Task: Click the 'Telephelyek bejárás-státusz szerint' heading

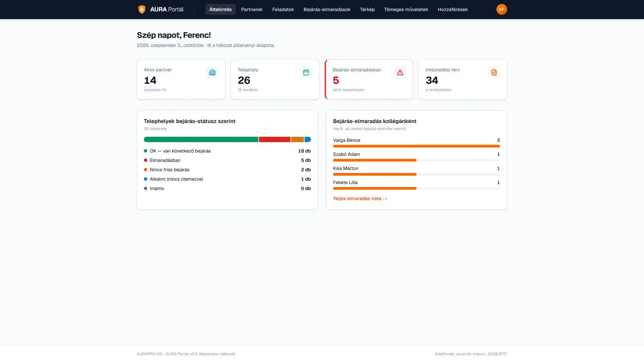Action: 190,121
